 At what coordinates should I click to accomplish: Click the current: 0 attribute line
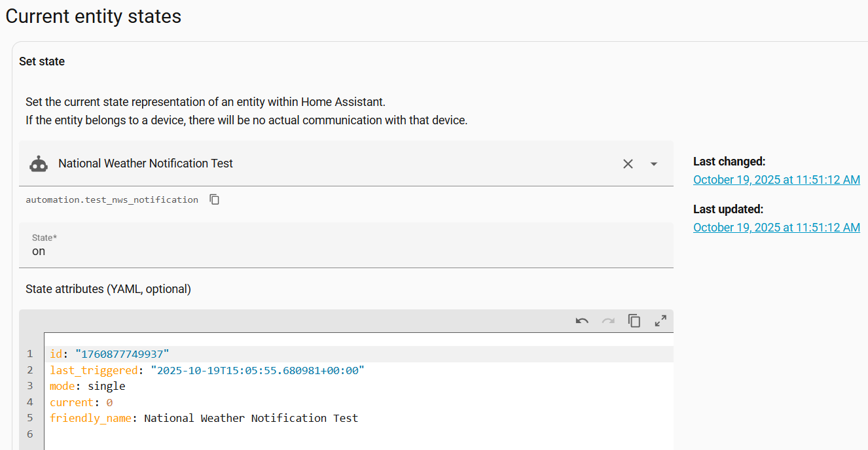(81, 402)
